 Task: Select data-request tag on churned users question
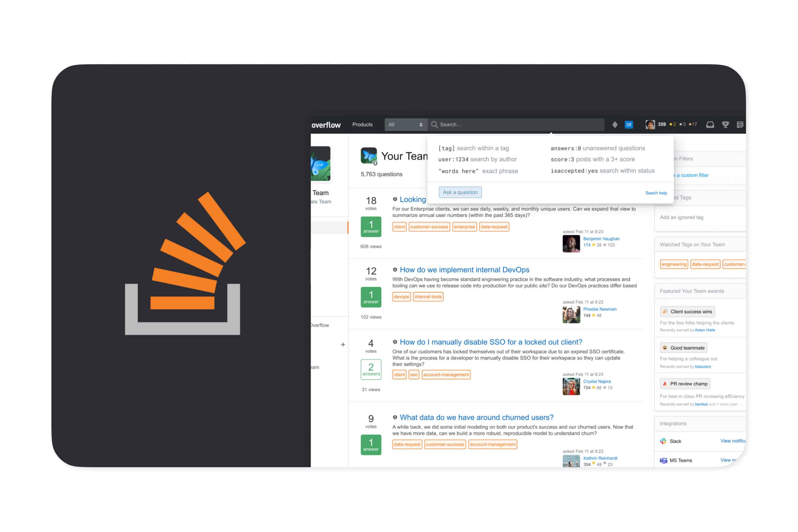tap(407, 444)
